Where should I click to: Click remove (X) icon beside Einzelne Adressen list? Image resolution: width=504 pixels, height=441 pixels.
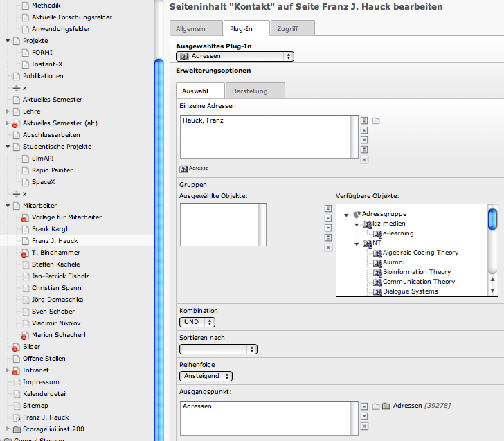[364, 159]
